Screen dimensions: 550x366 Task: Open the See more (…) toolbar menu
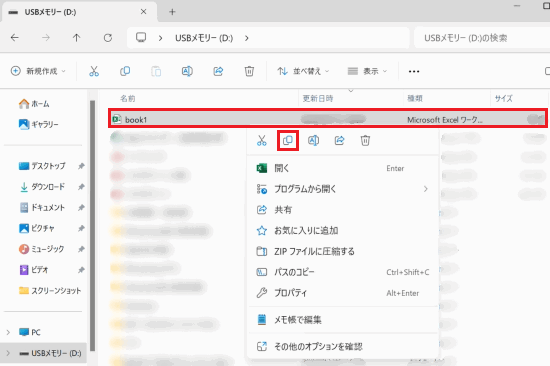coord(414,71)
